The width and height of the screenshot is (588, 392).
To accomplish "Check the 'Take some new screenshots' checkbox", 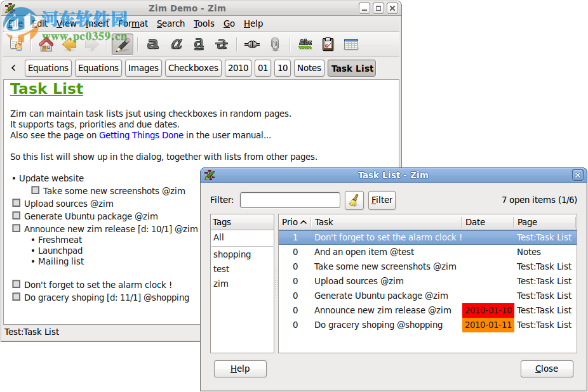I will click(36, 190).
